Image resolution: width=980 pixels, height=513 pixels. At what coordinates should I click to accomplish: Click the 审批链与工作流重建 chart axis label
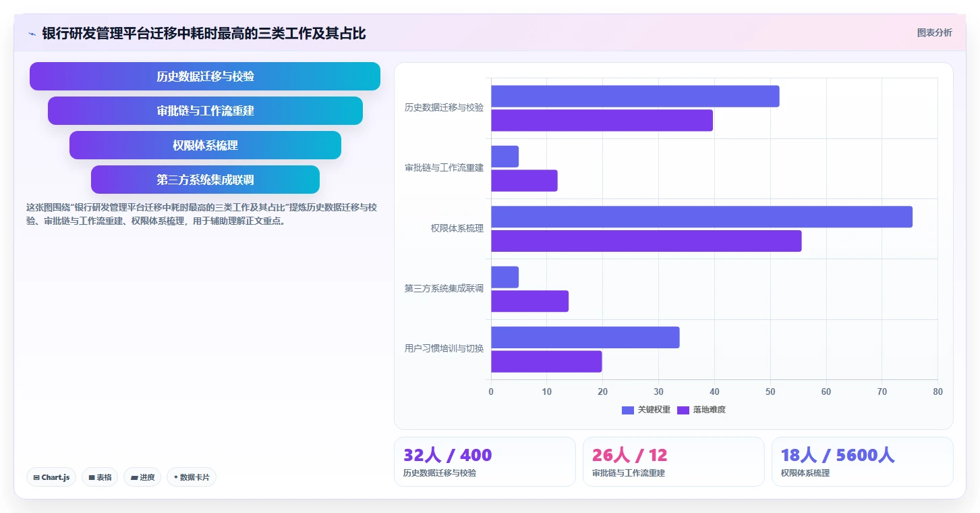[444, 167]
